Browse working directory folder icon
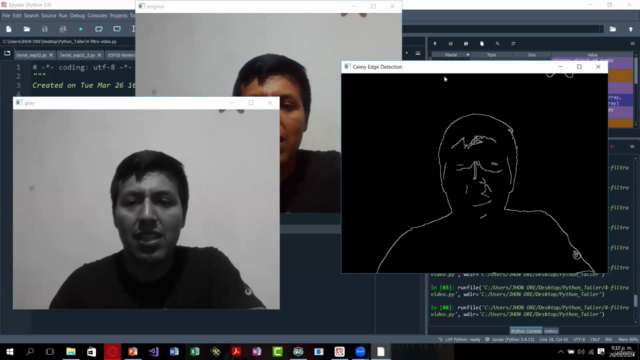Screen dimensions: 640x360 coord(613,29)
